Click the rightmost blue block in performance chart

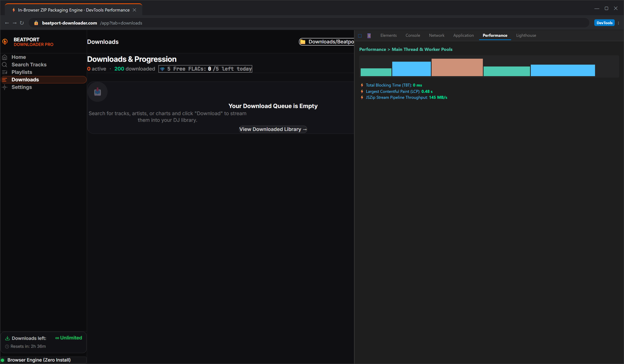click(563, 70)
